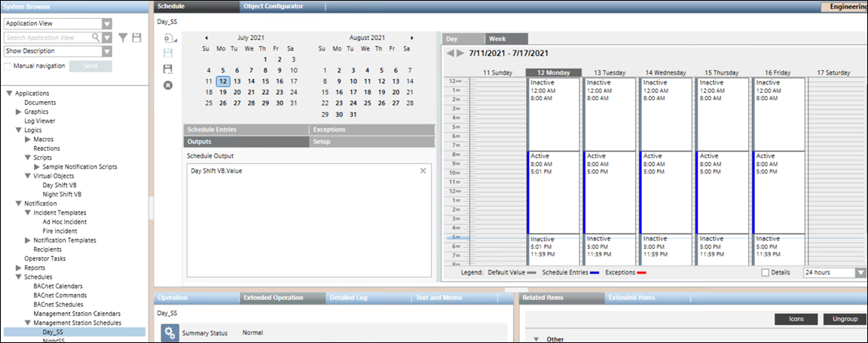The width and height of the screenshot is (868, 343).
Task: Advance to next month after August
Action: tap(411, 38)
